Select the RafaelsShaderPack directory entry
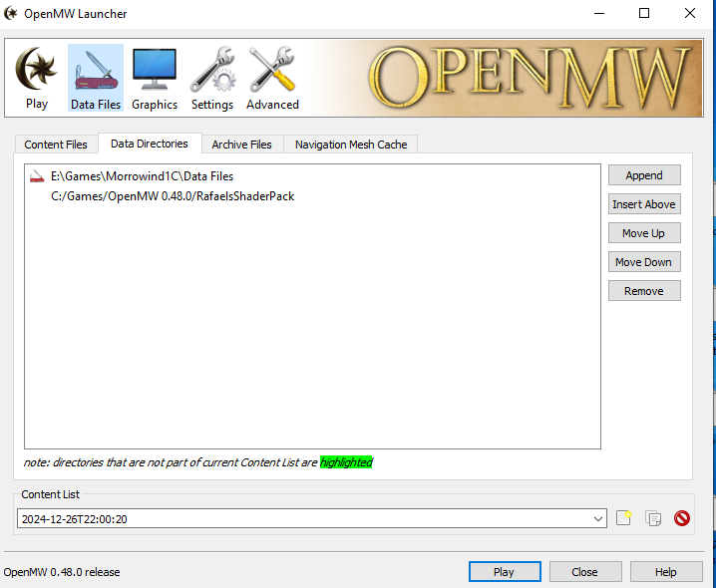 312,196
